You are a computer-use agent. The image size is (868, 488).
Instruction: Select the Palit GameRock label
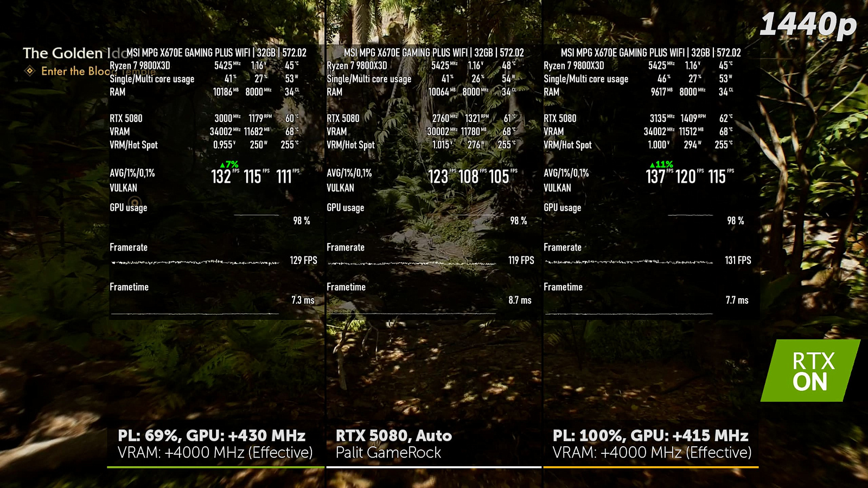[x=388, y=453]
